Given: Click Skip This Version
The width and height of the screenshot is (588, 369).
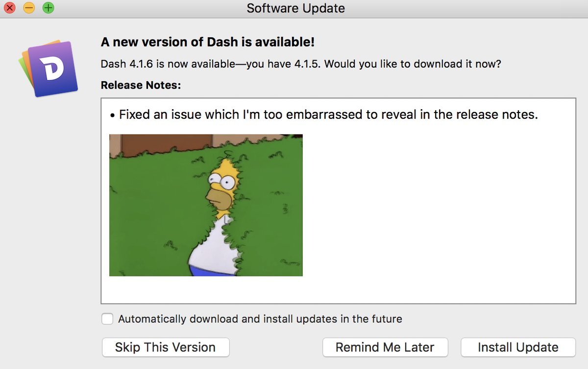Looking at the screenshot, I should (x=165, y=347).
